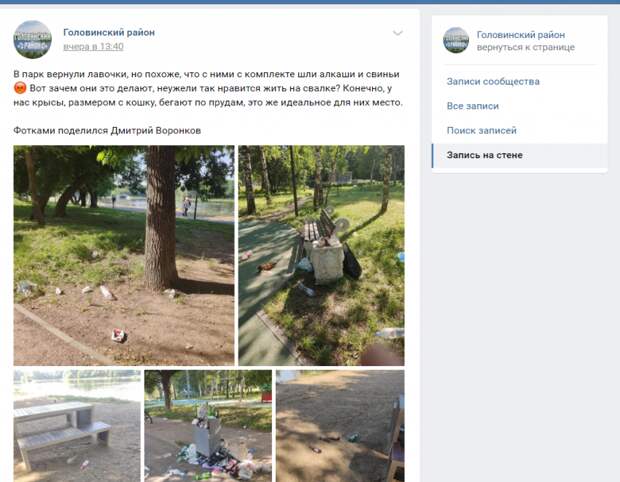Click the name 'Дмитрий Воронков' in the post
The image size is (620, 482).
(156, 130)
